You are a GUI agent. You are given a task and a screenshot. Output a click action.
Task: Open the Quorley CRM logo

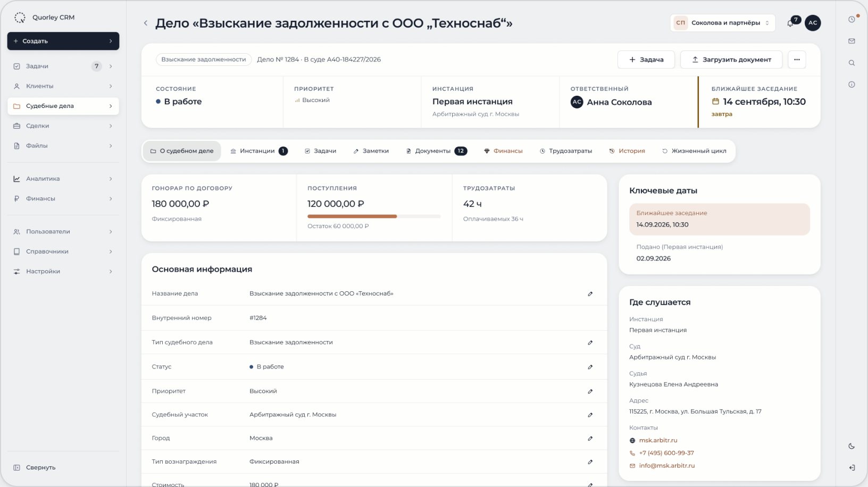pyautogui.click(x=20, y=18)
